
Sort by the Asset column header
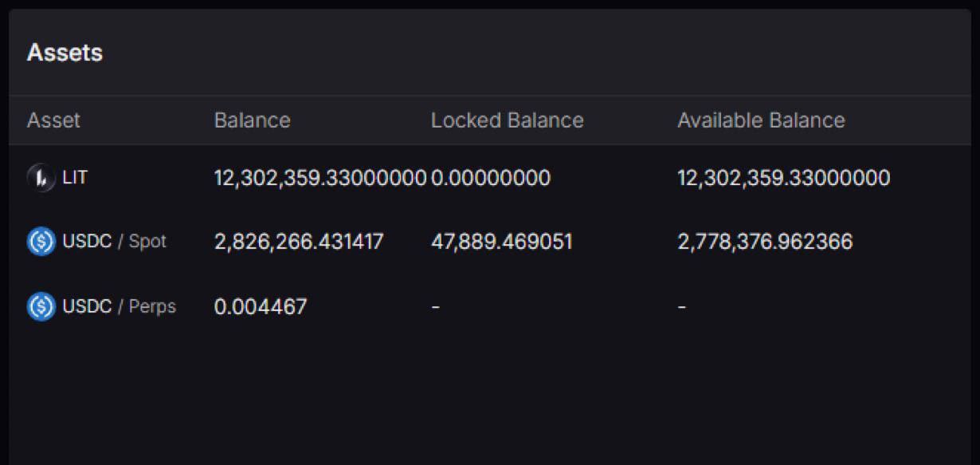53,120
